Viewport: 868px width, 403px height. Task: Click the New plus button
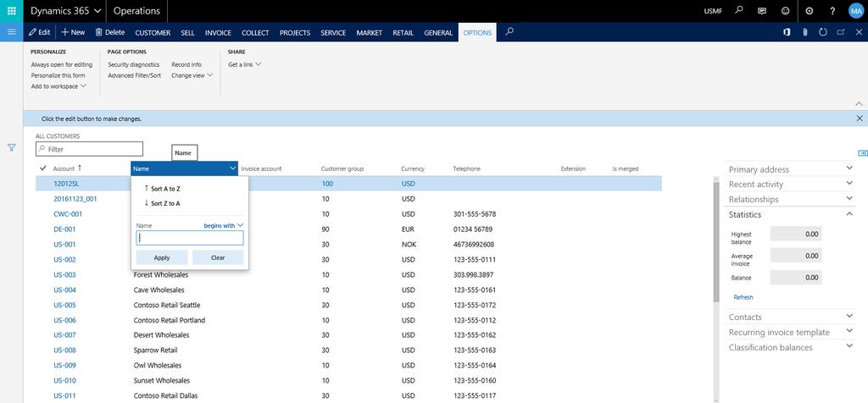click(x=73, y=33)
